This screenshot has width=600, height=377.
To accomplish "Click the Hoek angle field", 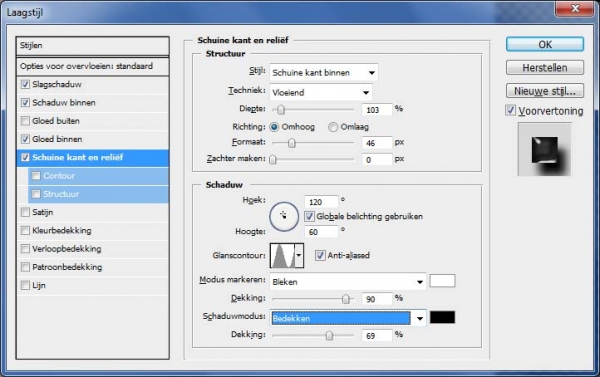I will (321, 202).
